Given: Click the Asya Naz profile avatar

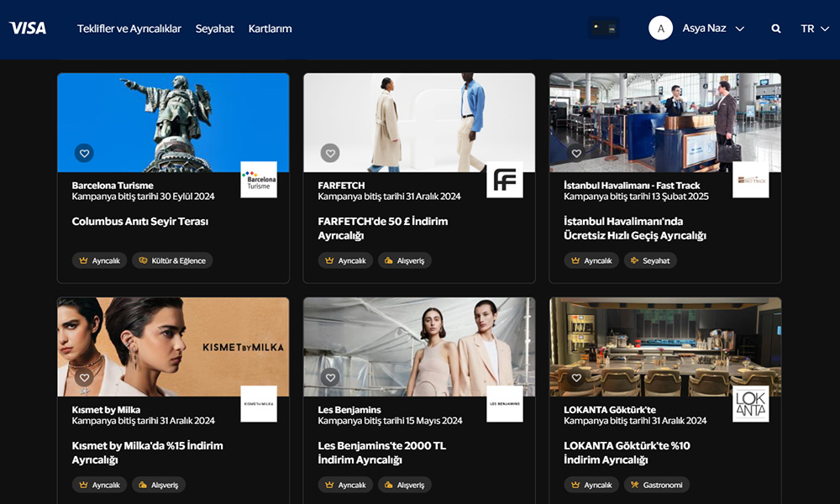Looking at the screenshot, I should click(660, 29).
